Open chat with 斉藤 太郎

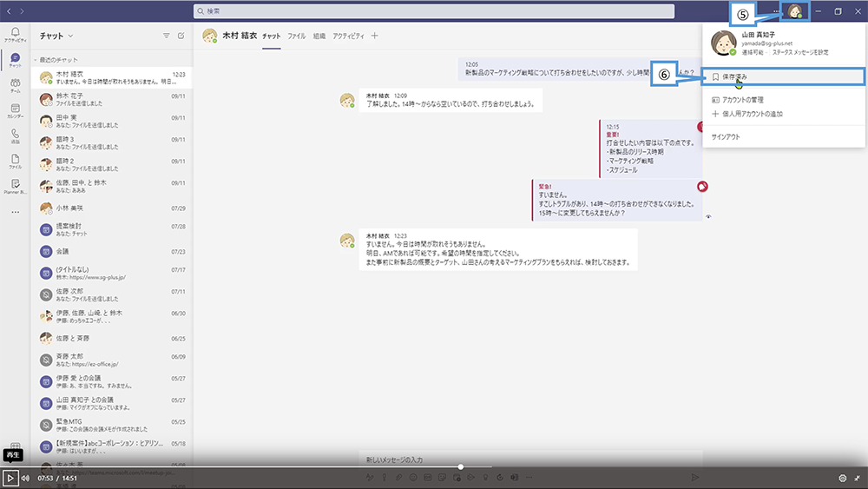point(112,360)
